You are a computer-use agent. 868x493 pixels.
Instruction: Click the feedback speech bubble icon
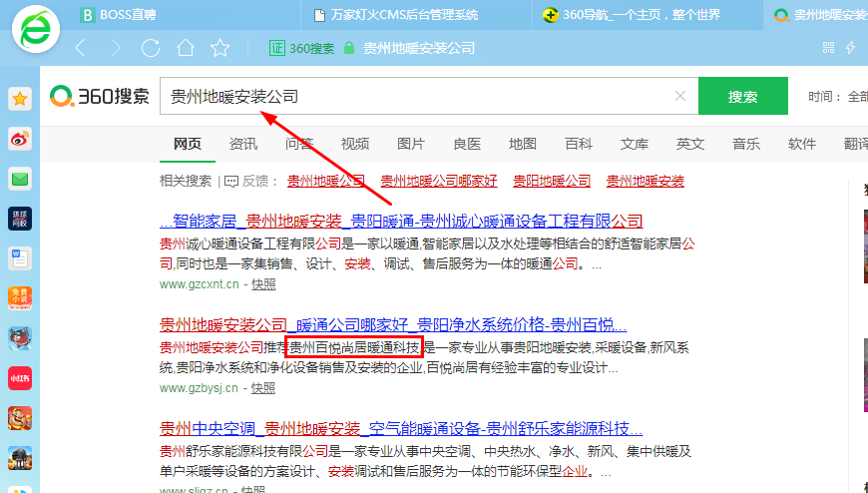(x=231, y=182)
